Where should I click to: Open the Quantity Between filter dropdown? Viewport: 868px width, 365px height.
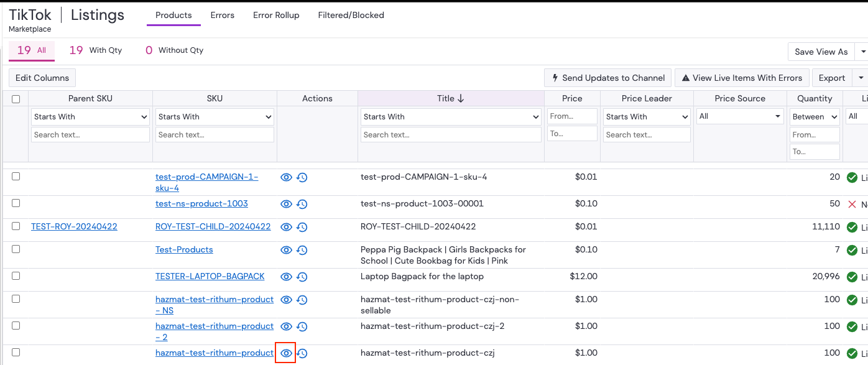[x=815, y=117]
